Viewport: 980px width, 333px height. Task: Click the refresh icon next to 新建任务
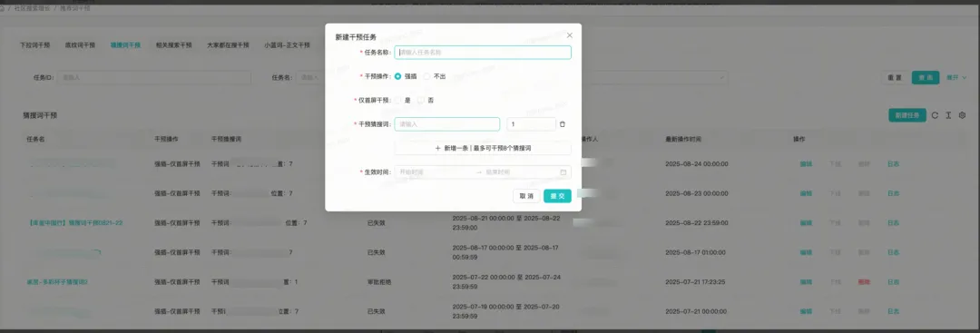[935, 115]
